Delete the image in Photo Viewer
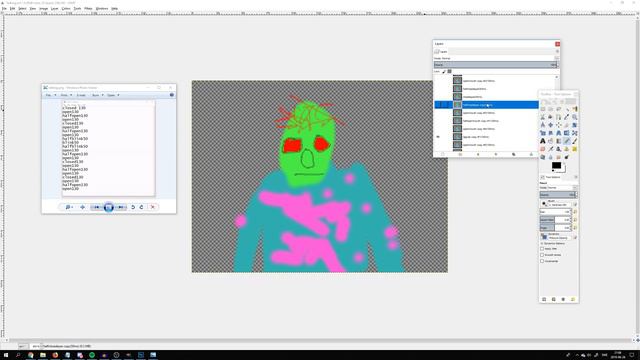 pyautogui.click(x=153, y=207)
